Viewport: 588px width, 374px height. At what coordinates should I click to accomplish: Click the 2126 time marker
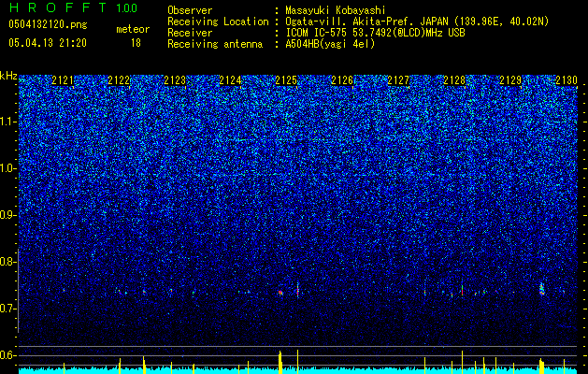[x=342, y=80]
